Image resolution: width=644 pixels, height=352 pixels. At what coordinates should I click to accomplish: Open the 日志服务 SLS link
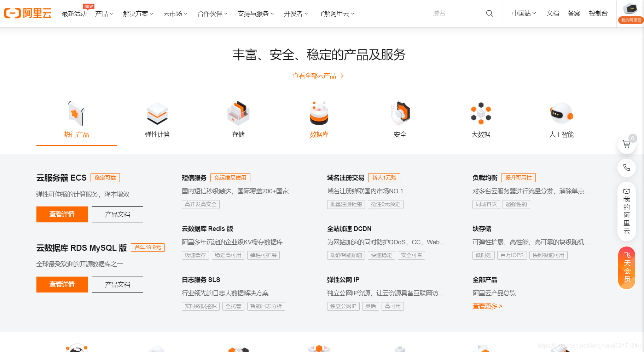(201, 280)
